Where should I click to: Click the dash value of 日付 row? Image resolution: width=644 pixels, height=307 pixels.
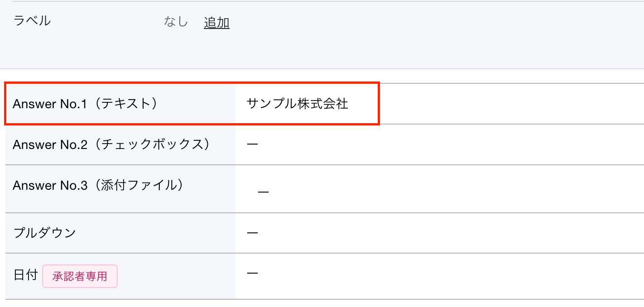pyautogui.click(x=252, y=273)
